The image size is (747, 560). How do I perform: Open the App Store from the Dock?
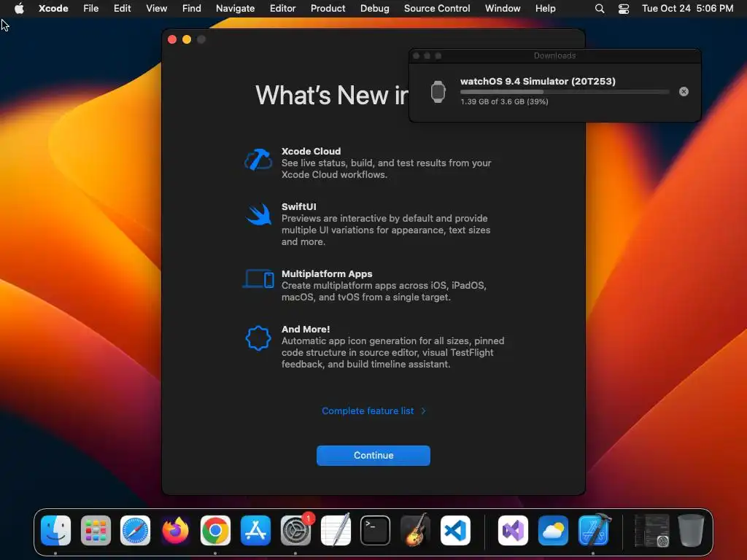pos(255,530)
